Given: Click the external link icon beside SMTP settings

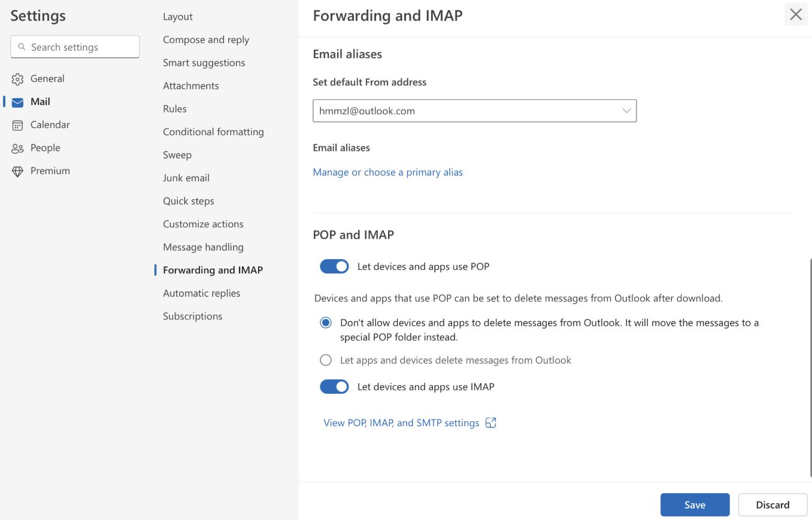Looking at the screenshot, I should tap(490, 422).
